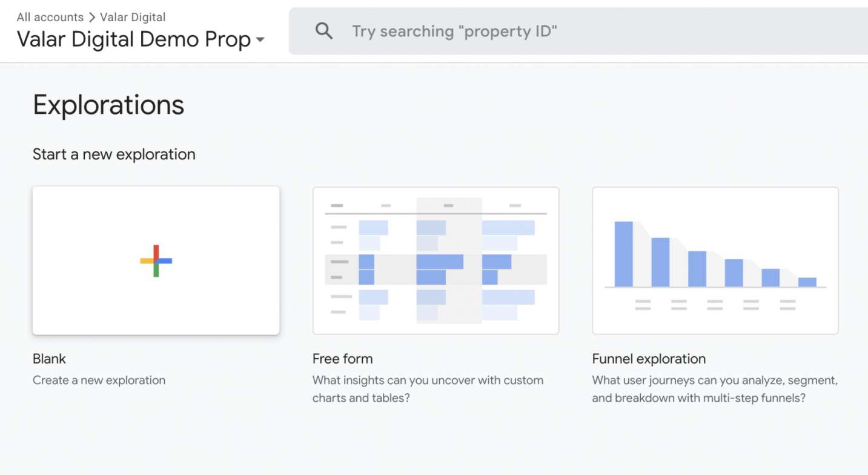Click the "Start a new exploration" subheading
The width and height of the screenshot is (868, 475).
coord(114,154)
